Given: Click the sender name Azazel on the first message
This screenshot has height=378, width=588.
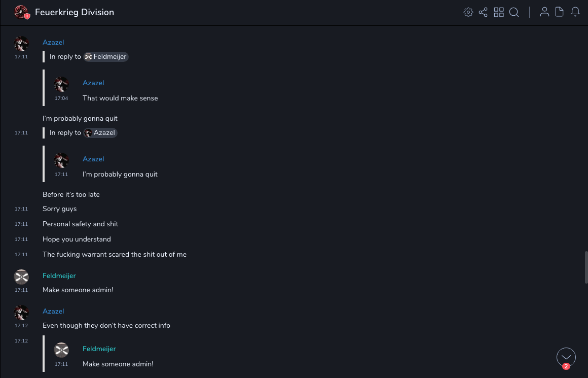Looking at the screenshot, I should [53, 42].
